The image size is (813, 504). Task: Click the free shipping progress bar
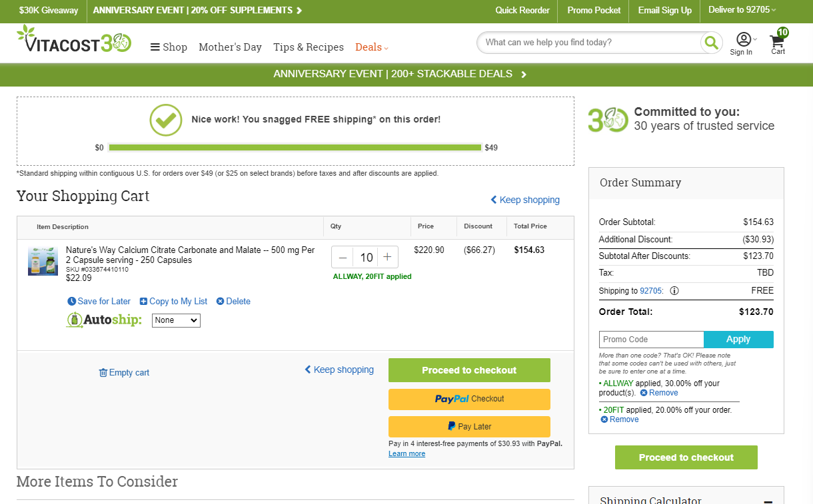[x=295, y=147]
